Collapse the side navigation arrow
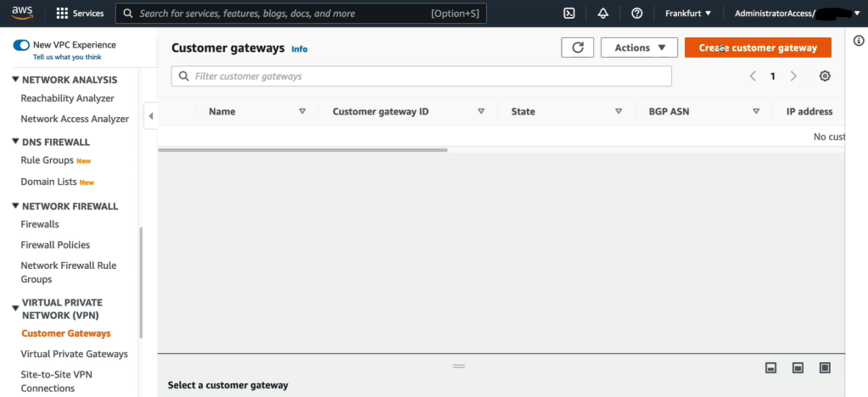868x397 pixels. (151, 116)
